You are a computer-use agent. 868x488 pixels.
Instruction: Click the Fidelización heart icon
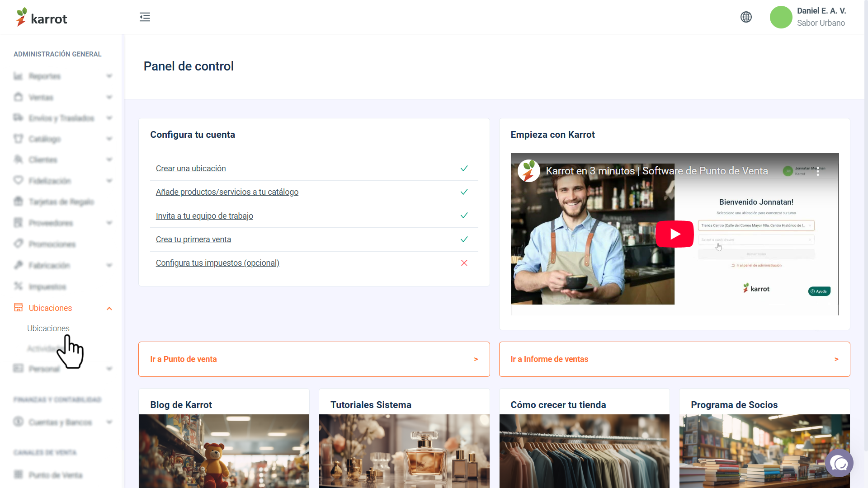tap(18, 181)
